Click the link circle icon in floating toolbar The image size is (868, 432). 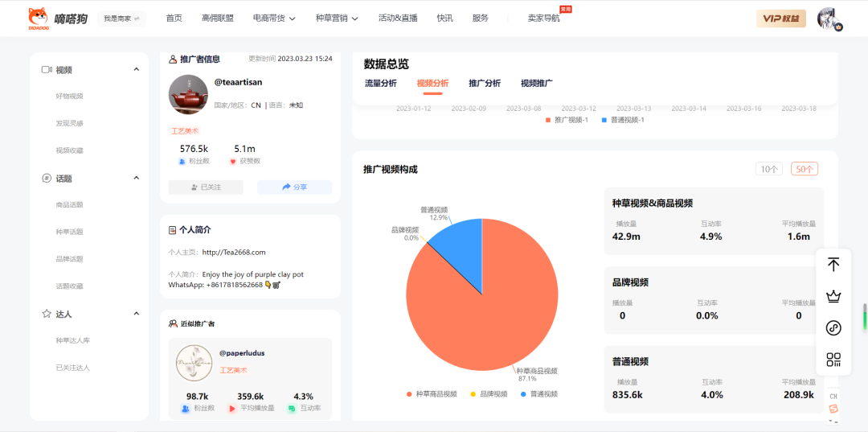point(833,328)
